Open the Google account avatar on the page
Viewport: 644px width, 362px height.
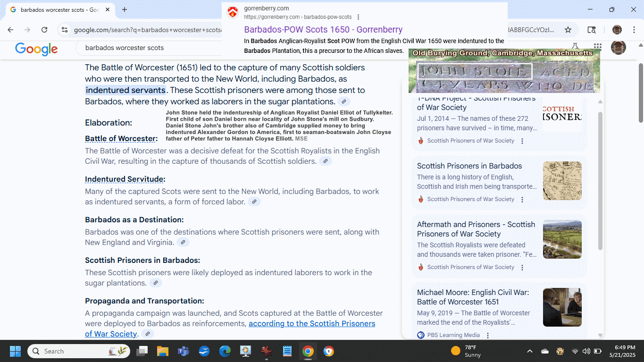(x=619, y=47)
